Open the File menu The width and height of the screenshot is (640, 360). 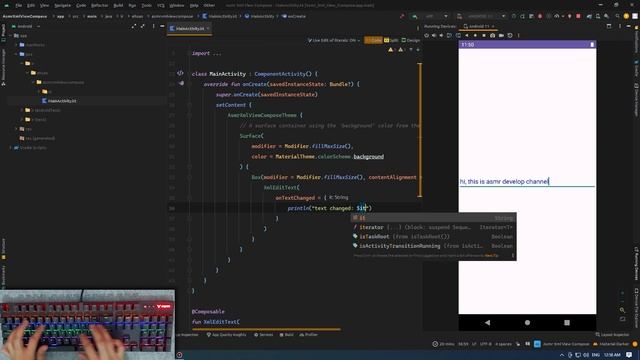(19, 6)
